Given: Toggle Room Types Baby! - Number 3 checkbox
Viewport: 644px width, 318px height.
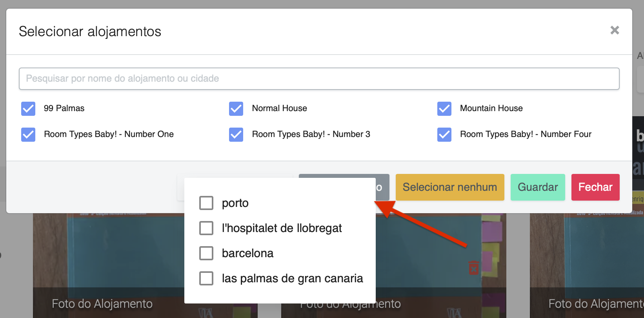Looking at the screenshot, I should click(x=236, y=135).
